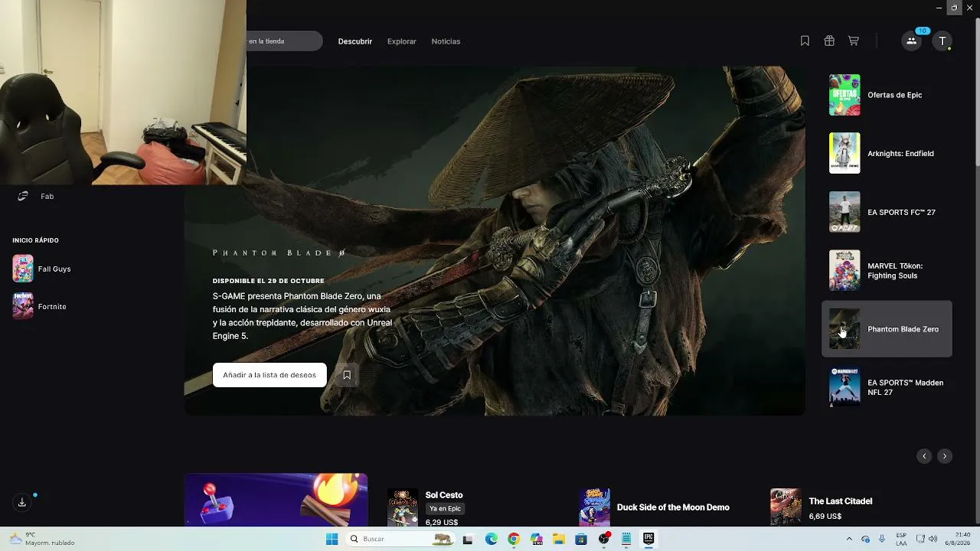
Task: Open Windows Start menu
Action: (332, 539)
